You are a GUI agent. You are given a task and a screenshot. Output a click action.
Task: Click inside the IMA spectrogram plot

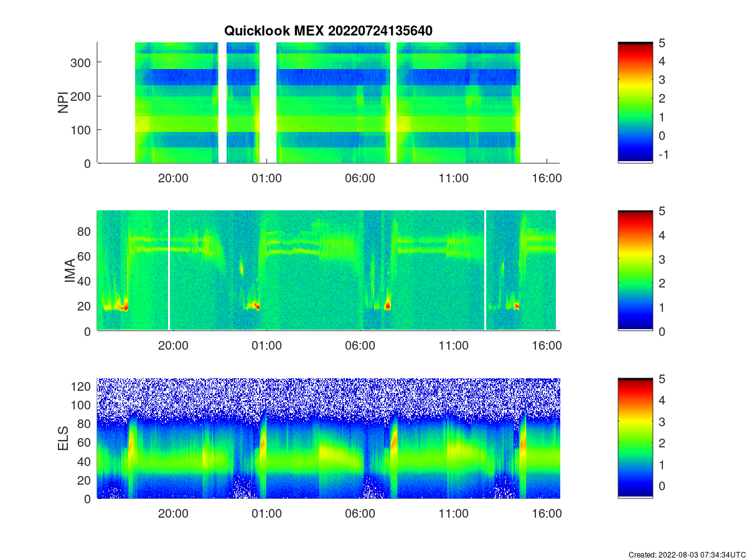click(x=328, y=271)
